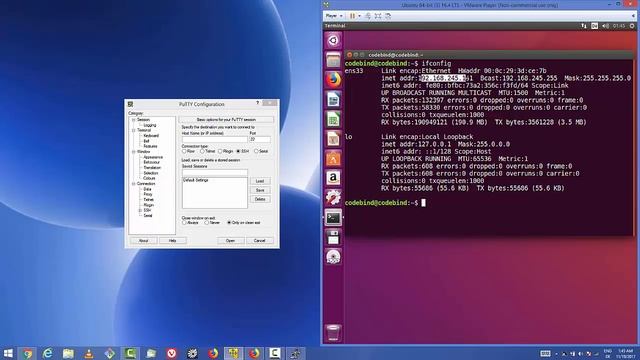Click the Save session button in PuTTY
This screenshot has height=360, width=640.
click(260, 190)
